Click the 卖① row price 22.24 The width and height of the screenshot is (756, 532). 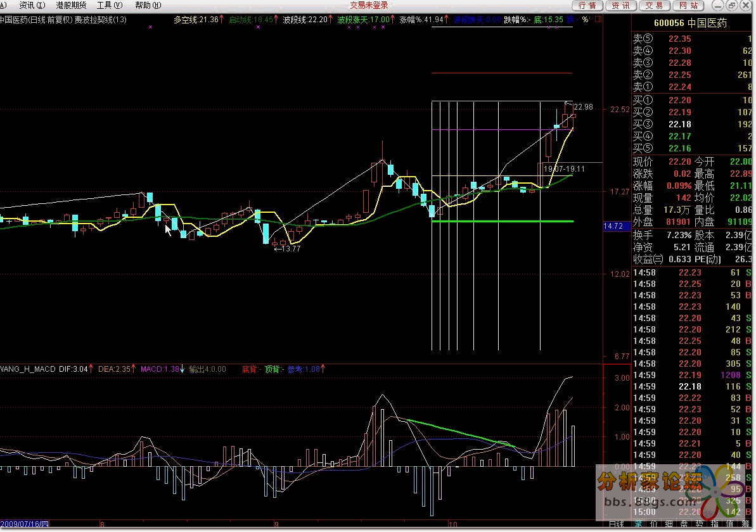[x=680, y=87]
